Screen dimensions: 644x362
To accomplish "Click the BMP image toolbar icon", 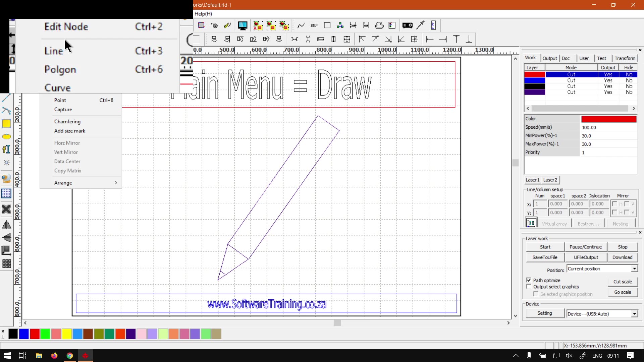I will [314, 25].
